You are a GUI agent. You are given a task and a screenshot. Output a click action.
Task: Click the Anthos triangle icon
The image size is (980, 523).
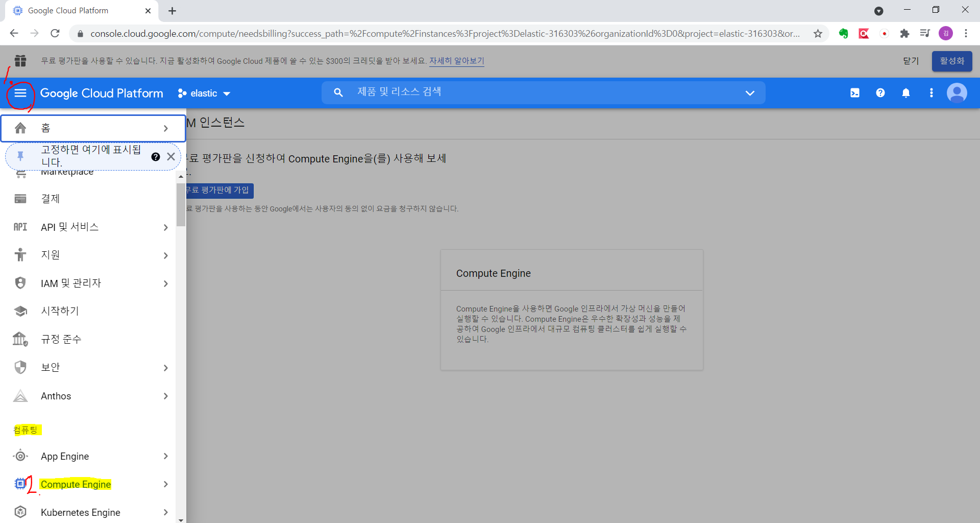(x=20, y=396)
